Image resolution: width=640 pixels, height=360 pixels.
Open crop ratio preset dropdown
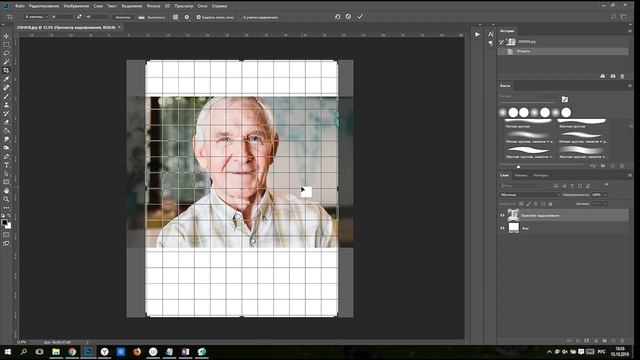click(36, 17)
